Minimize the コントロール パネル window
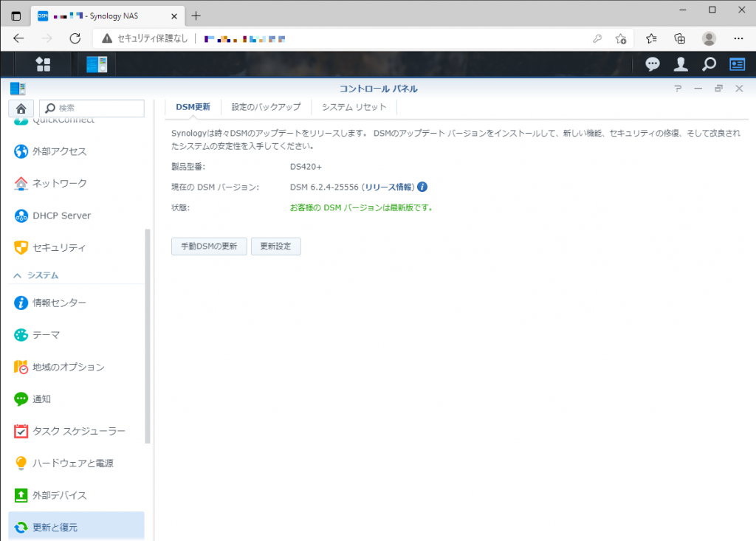The height and width of the screenshot is (541, 756). [698, 89]
